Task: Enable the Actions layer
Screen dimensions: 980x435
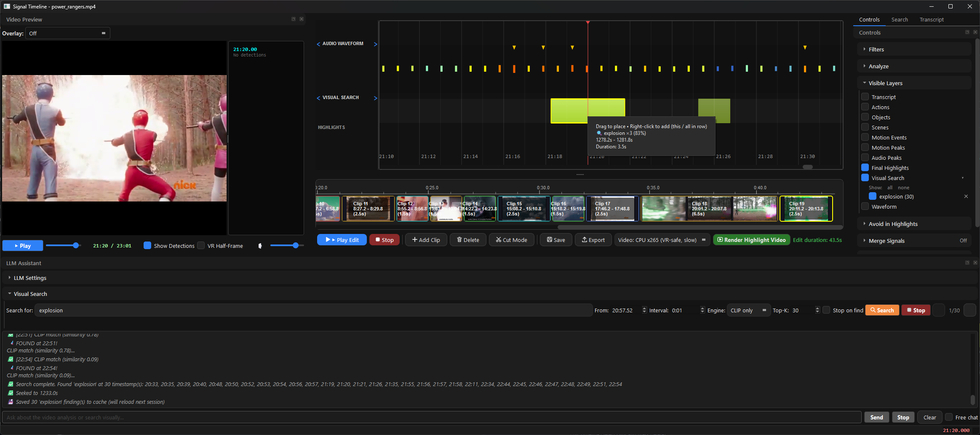Action: pyautogui.click(x=865, y=107)
